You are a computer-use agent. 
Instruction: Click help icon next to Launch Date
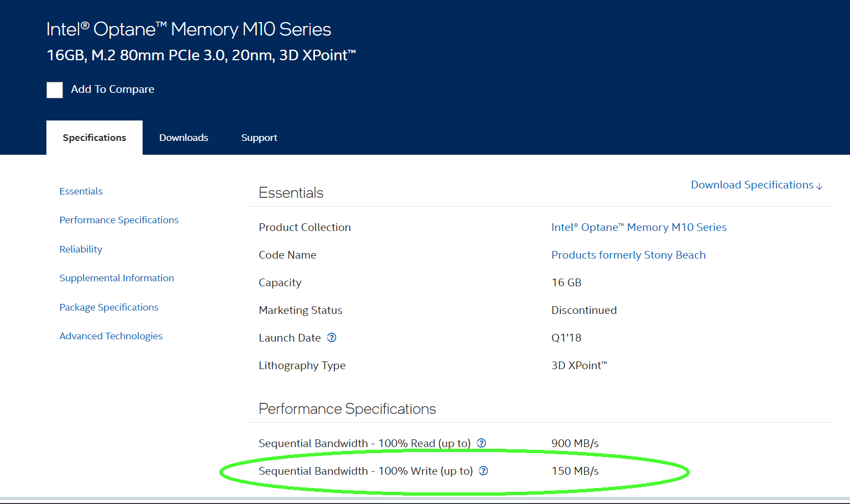tap(332, 338)
